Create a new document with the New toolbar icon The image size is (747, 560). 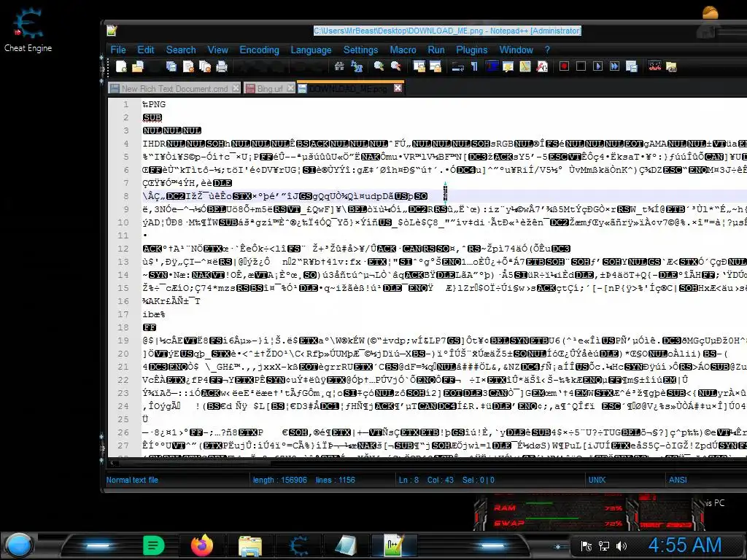click(122, 66)
